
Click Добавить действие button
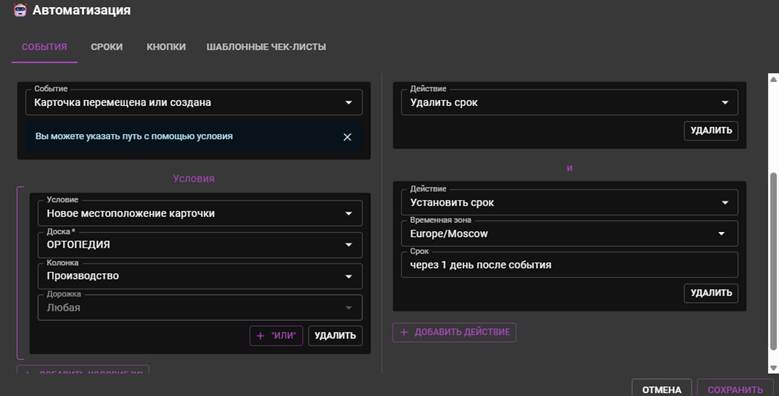tap(455, 332)
